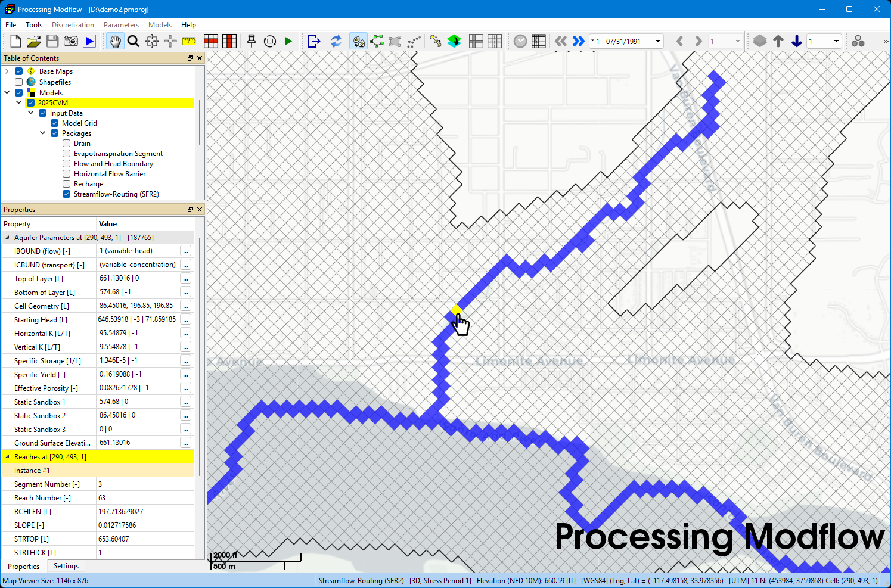891x588 pixels.
Task: Capture the map with the camera icon
Action: tap(71, 41)
